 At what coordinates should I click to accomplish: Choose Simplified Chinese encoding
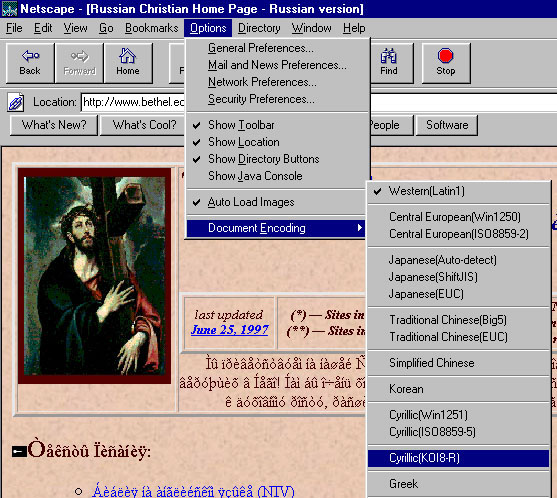(x=459, y=363)
